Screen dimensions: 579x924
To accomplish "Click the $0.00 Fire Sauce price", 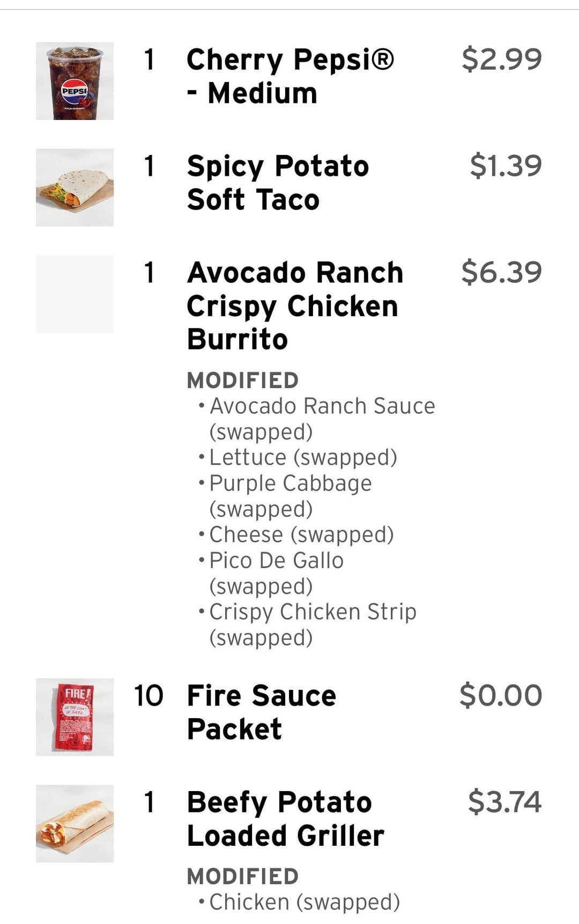I will tap(501, 695).
